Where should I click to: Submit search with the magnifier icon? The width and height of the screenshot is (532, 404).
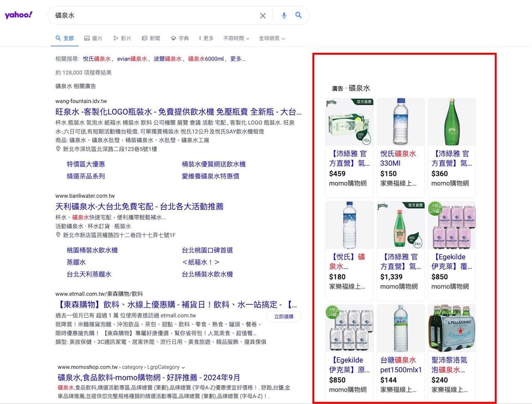pyautogui.click(x=298, y=15)
